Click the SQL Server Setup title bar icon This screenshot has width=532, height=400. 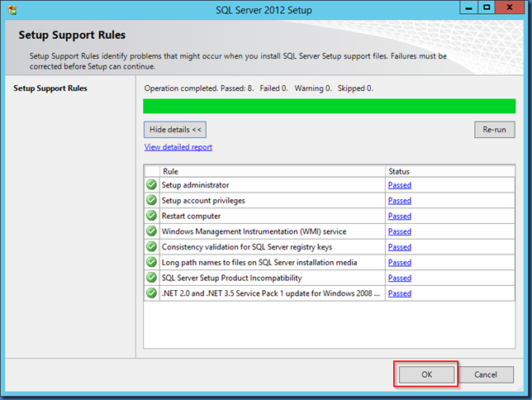point(13,8)
